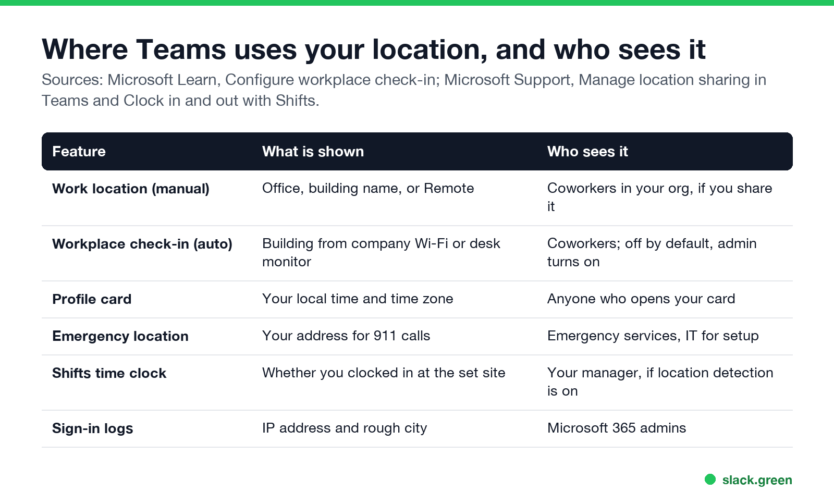Click 'Whether you clocked in at the set site' cell
The width and height of the screenshot is (834, 504).
point(384,373)
